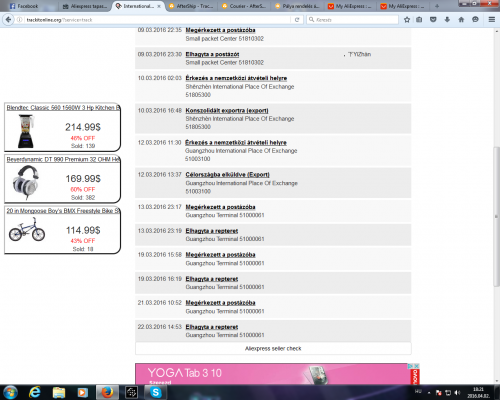This screenshot has width=500, height=400.
Task: Click Megérkezett a postázóba at 13.03.2016 23:17
Action: coord(220,207)
